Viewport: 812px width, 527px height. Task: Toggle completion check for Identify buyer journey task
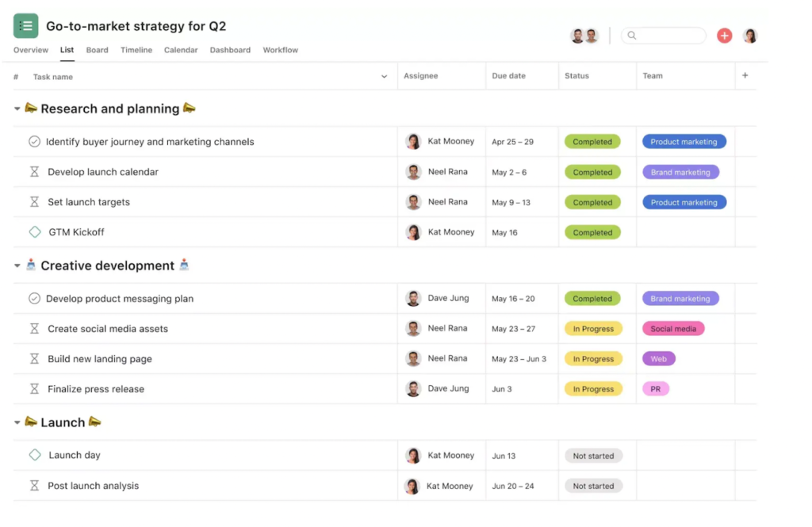pyautogui.click(x=34, y=142)
